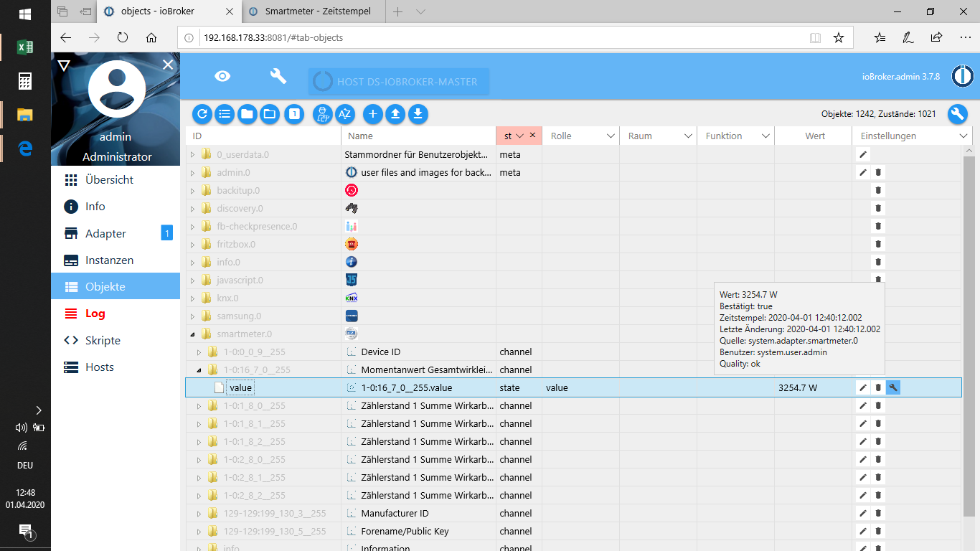
Task: Open Excel from the Windows taskbar
Action: [25, 47]
